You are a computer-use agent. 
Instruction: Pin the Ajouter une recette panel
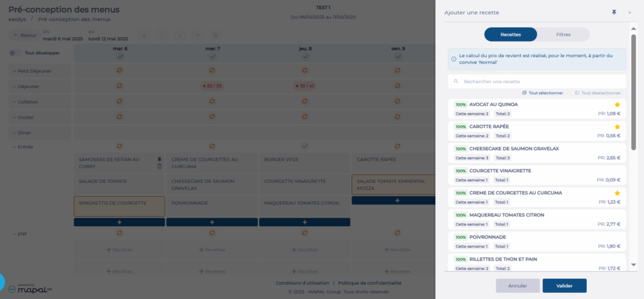(x=614, y=13)
